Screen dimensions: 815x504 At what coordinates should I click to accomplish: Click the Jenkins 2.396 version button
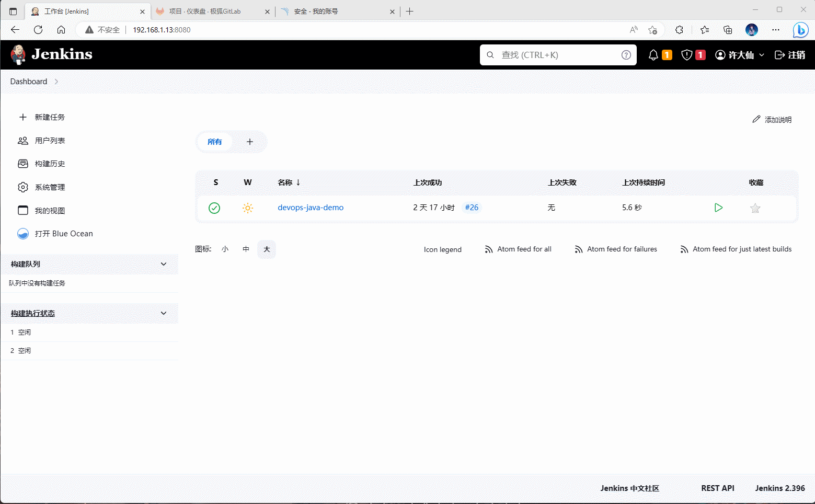point(780,488)
